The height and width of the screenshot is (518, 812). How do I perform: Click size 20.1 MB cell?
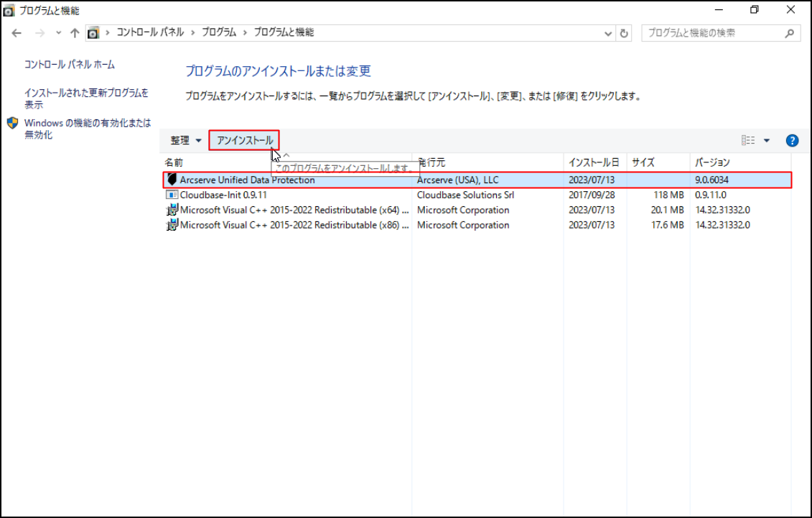pos(668,211)
